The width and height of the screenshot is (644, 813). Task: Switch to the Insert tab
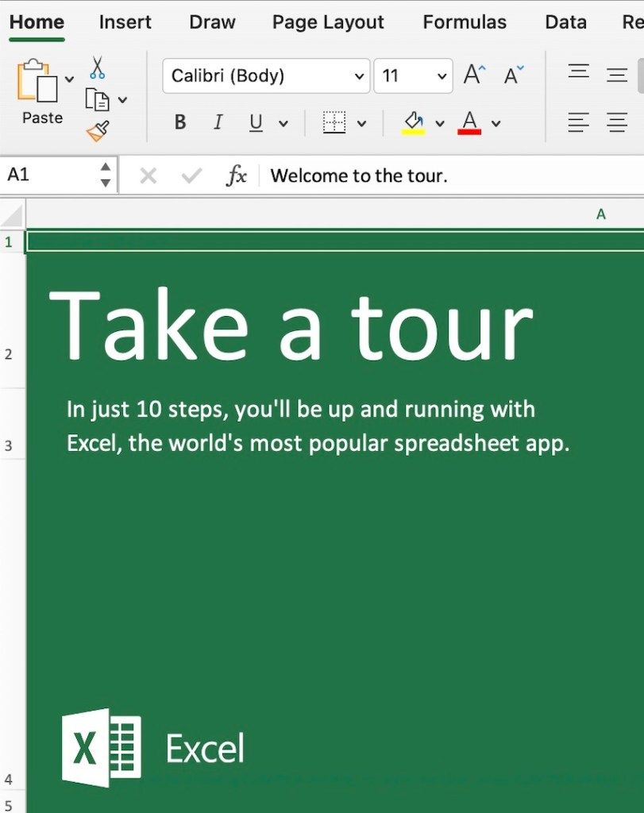pyautogui.click(x=125, y=22)
